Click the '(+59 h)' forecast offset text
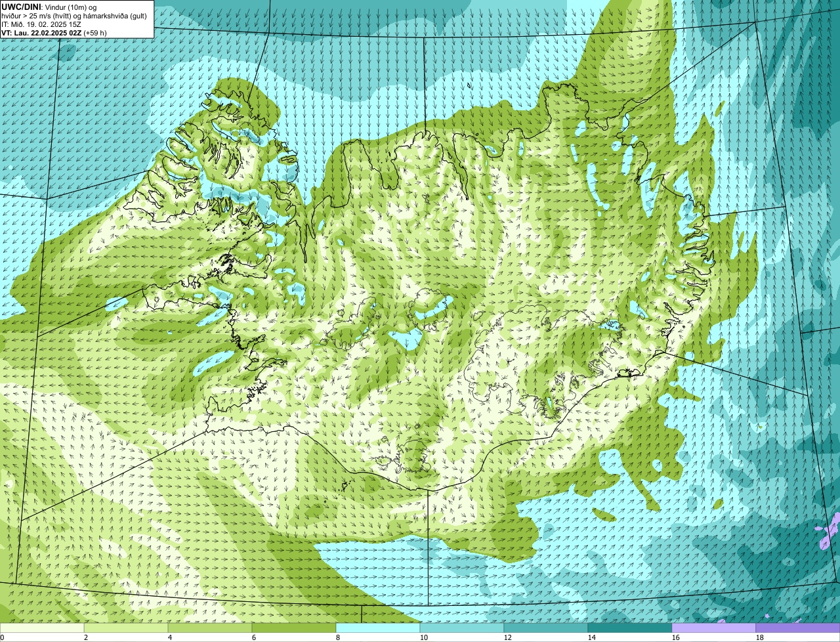Viewport: 840px width, 642px height. point(94,33)
